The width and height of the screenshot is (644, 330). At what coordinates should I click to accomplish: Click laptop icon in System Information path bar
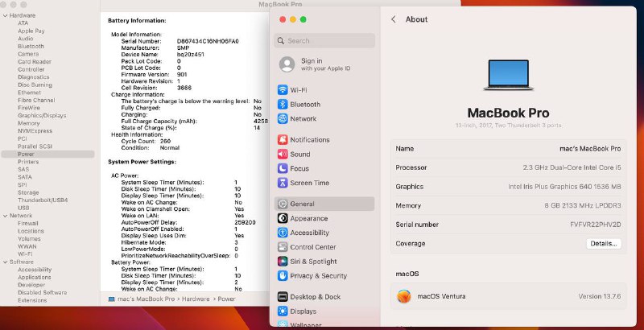[x=111, y=299]
